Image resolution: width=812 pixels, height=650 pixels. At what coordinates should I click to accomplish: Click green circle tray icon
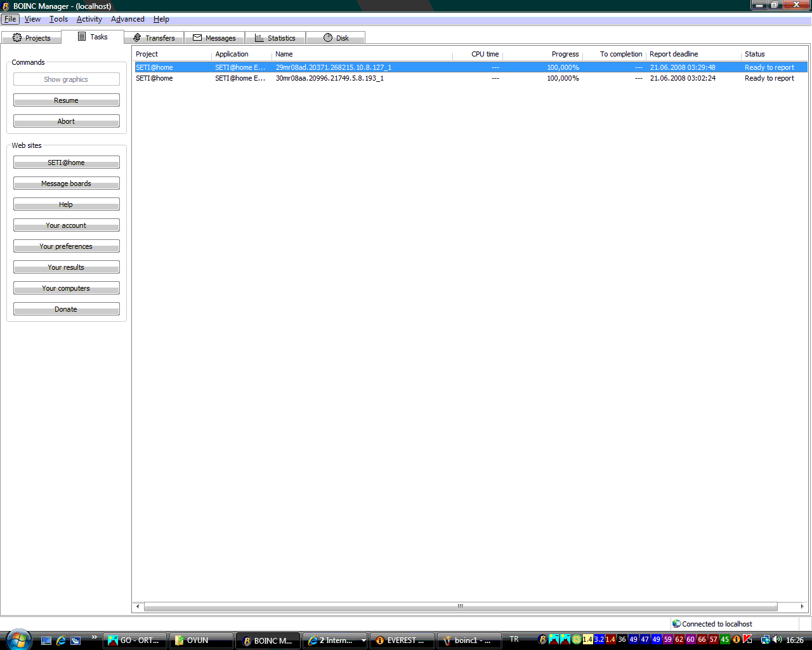coord(576,639)
